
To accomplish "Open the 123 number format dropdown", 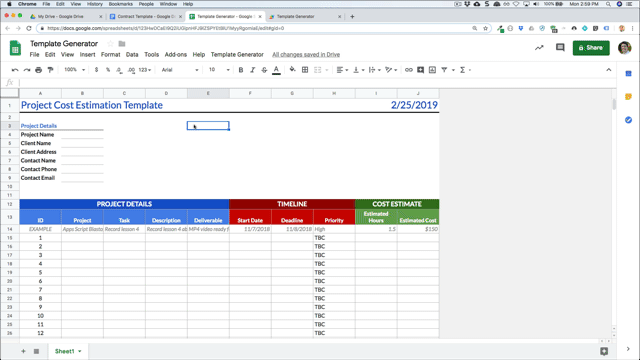I will pyautogui.click(x=144, y=70).
